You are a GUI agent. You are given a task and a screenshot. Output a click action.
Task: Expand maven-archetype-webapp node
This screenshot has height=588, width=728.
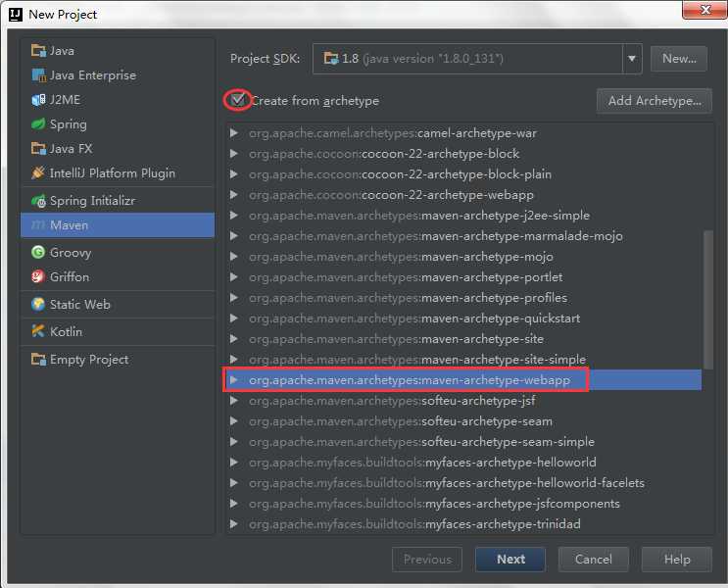point(234,380)
